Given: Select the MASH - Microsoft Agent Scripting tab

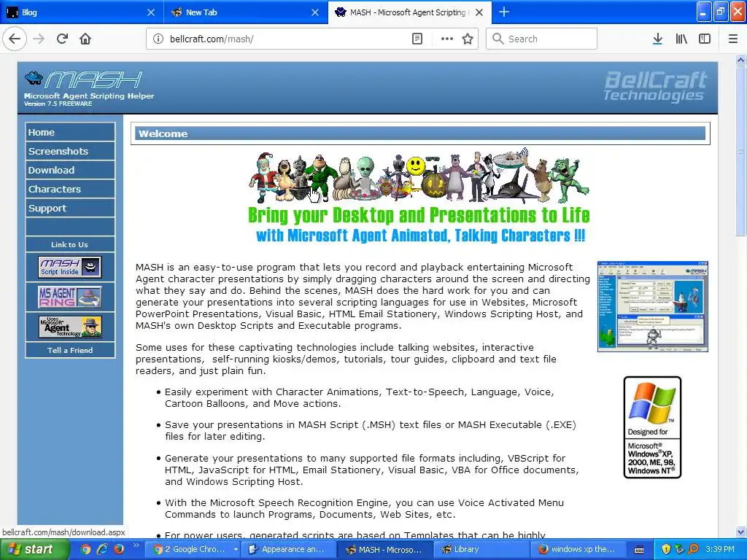Looking at the screenshot, I should pos(410,12).
